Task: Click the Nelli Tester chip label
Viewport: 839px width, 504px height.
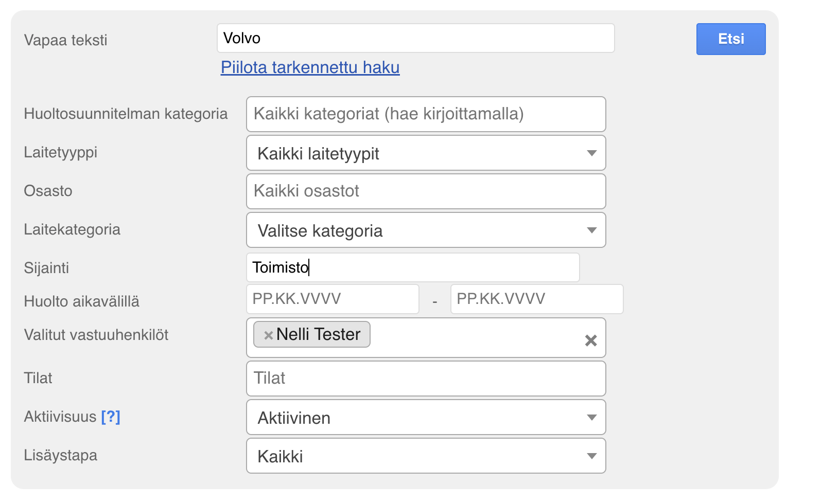Action: tap(318, 335)
